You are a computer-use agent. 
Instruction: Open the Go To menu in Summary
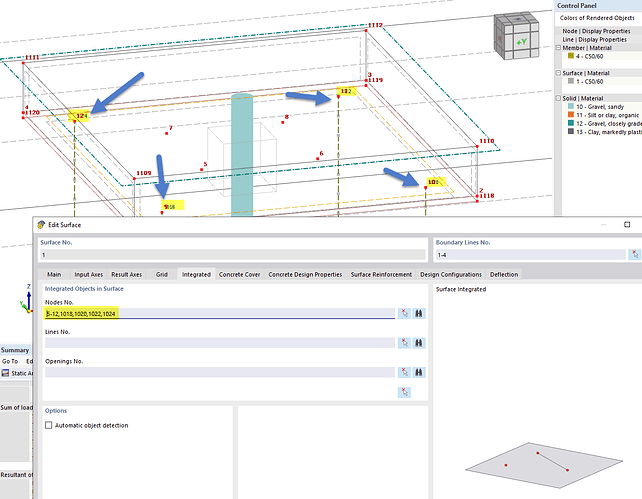9,361
